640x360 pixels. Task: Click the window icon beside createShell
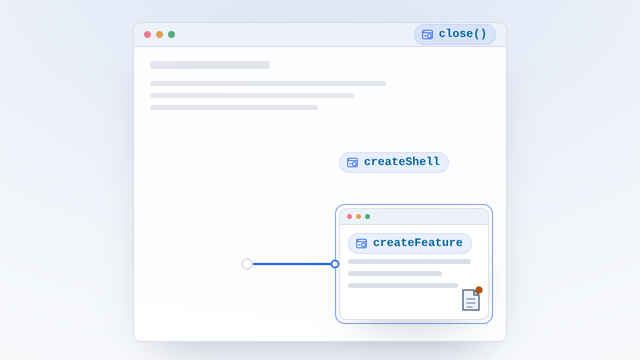(352, 162)
